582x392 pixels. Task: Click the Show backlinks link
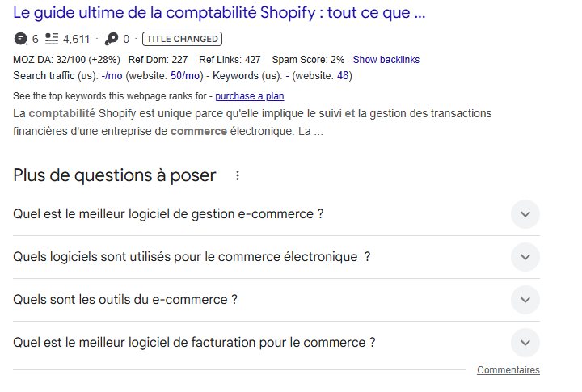[386, 60]
